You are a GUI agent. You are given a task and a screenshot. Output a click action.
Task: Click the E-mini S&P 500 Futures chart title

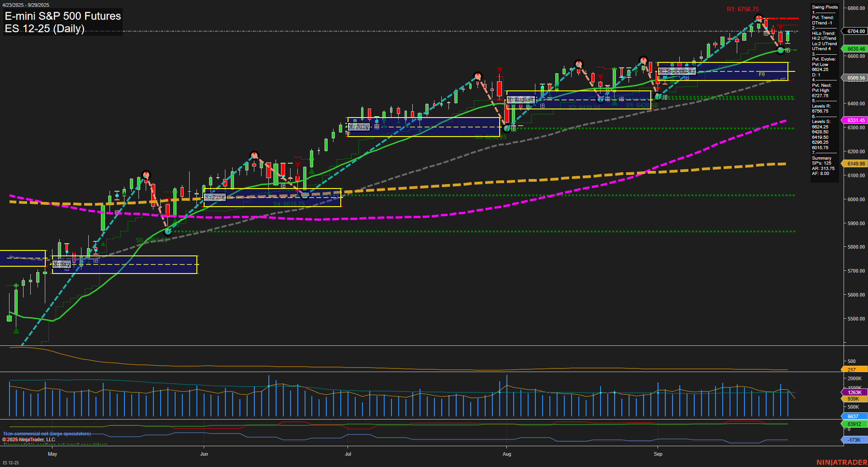click(62, 16)
